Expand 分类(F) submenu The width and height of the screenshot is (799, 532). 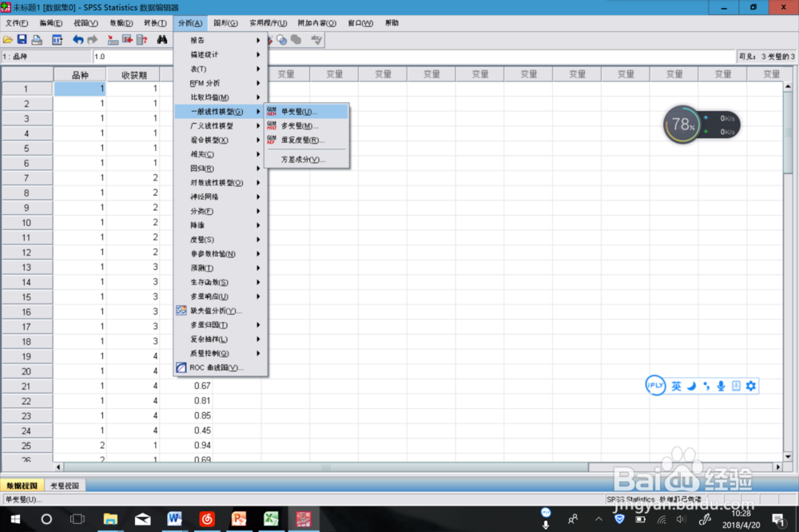tap(221, 211)
